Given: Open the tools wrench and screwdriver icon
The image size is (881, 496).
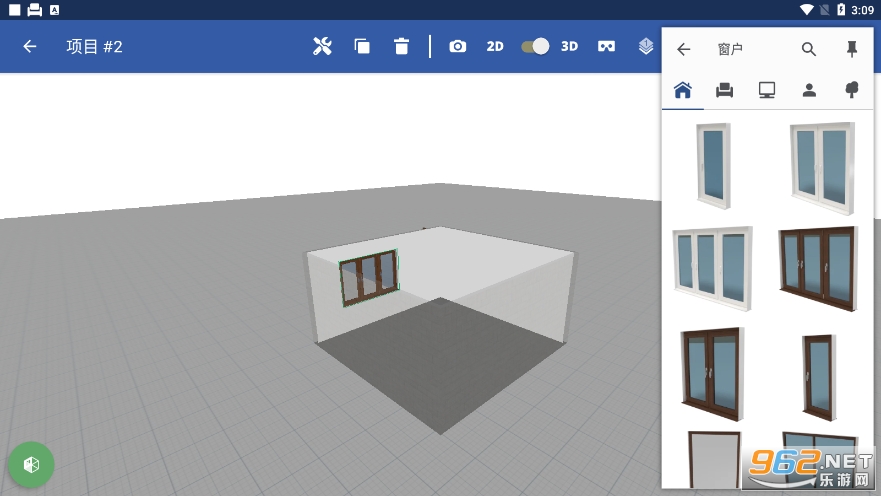Looking at the screenshot, I should pos(322,46).
